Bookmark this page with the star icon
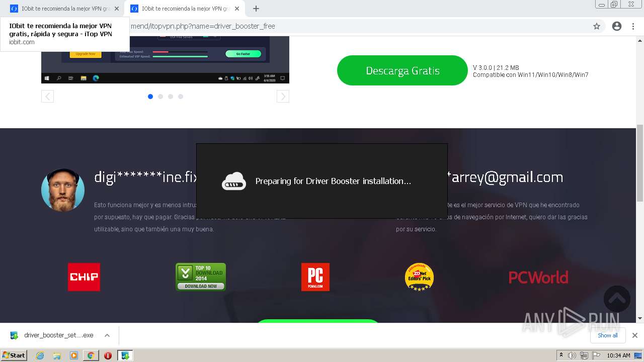This screenshot has height=362, width=644. pyautogui.click(x=597, y=26)
